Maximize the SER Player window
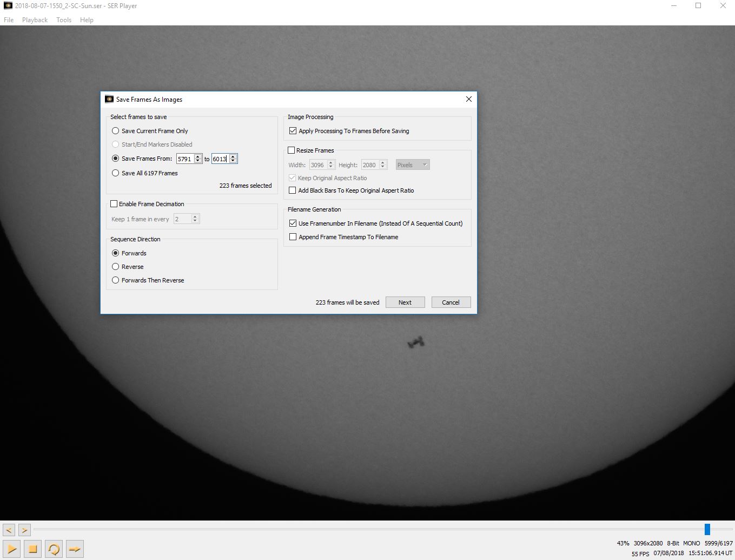735x560 pixels. click(698, 5)
